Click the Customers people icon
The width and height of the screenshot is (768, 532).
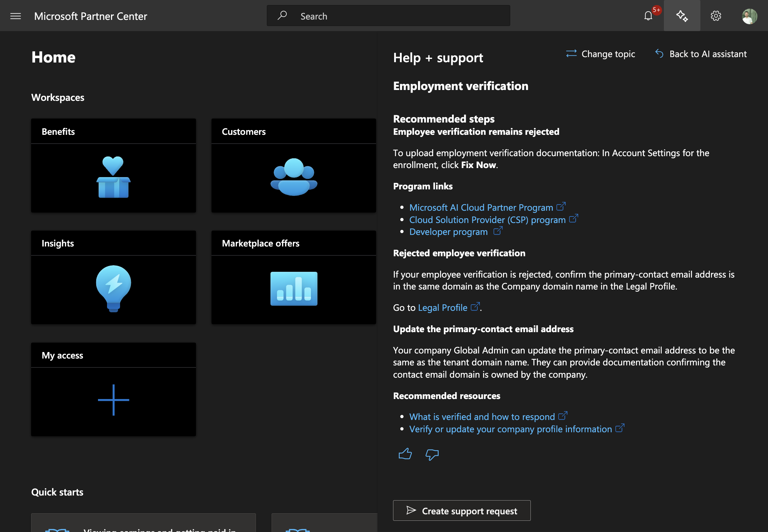[x=294, y=177]
